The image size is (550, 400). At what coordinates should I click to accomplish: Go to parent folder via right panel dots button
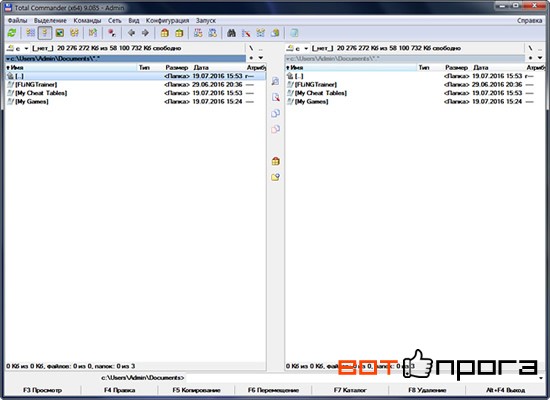[540, 48]
